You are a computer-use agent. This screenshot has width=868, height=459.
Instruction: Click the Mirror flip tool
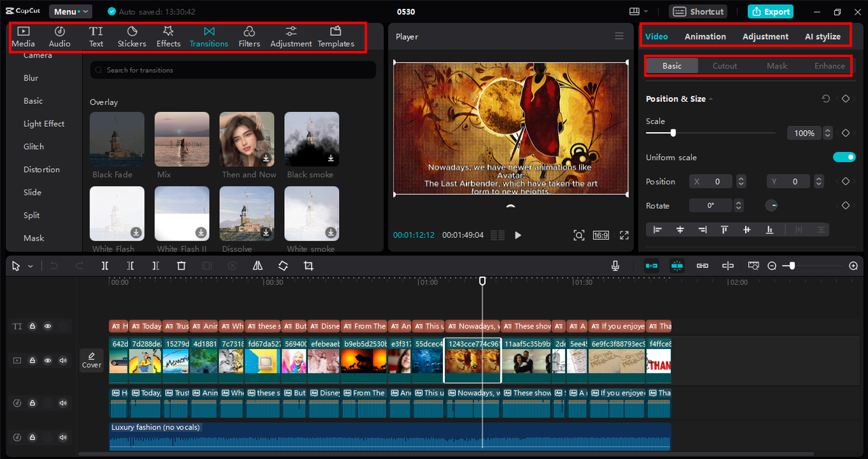pos(258,266)
